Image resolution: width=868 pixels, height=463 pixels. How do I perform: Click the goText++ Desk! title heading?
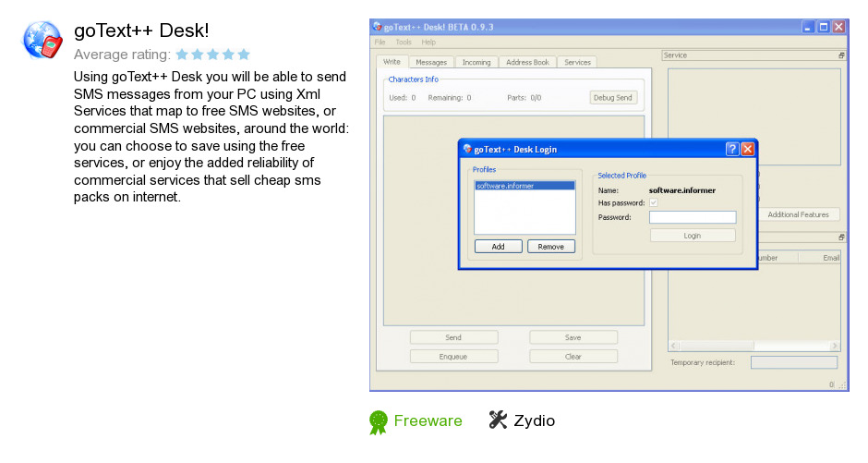point(141,30)
